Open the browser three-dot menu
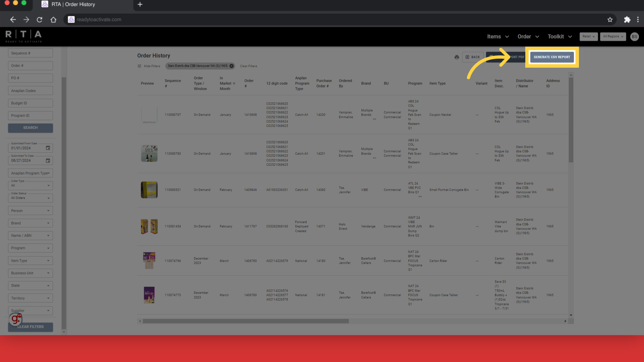644x362 pixels. [x=638, y=20]
